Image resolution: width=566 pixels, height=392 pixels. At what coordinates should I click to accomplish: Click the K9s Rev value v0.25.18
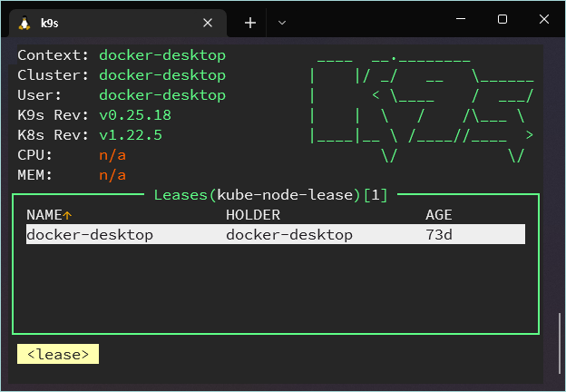pos(135,115)
